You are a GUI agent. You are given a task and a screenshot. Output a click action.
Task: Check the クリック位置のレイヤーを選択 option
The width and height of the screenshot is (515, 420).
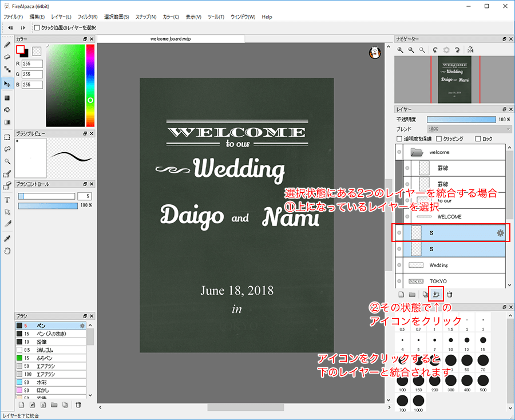(x=37, y=27)
